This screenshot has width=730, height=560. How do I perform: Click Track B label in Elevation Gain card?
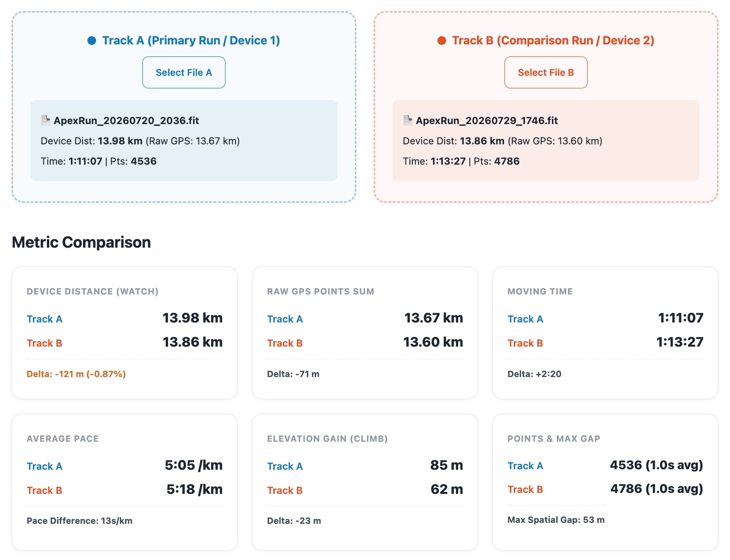point(285,490)
